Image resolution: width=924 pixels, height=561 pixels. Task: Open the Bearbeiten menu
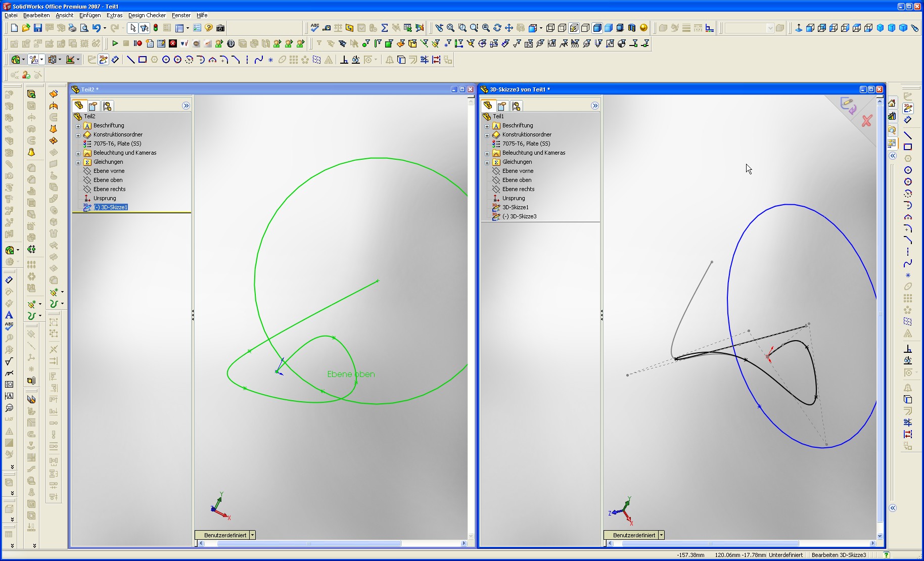[x=36, y=15]
